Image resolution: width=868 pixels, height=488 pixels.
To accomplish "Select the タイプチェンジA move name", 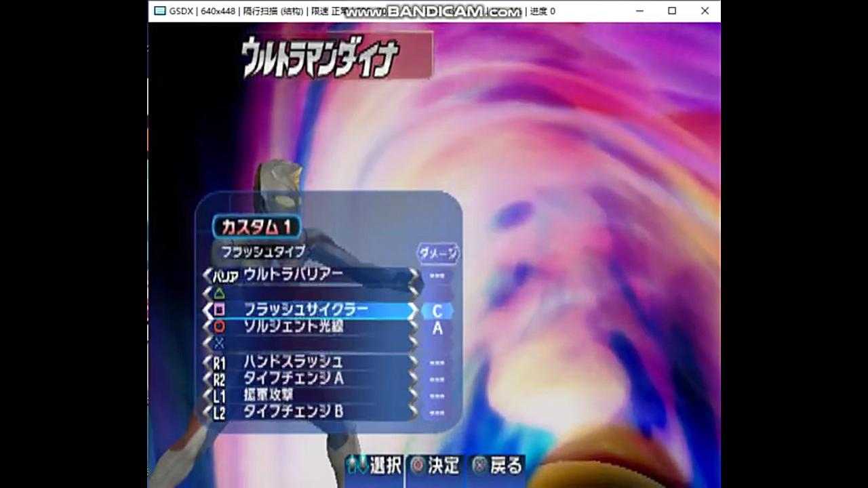I will 294,379.
